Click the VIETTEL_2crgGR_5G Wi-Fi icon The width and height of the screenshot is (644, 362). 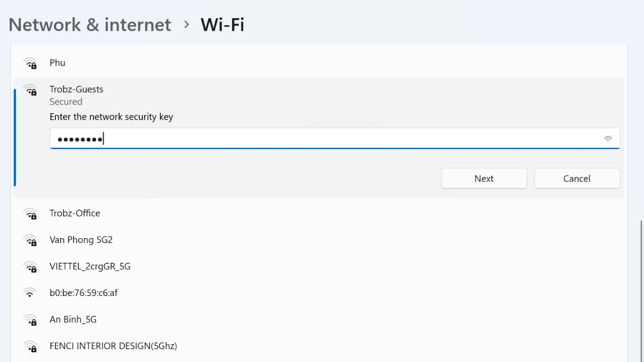click(30, 267)
